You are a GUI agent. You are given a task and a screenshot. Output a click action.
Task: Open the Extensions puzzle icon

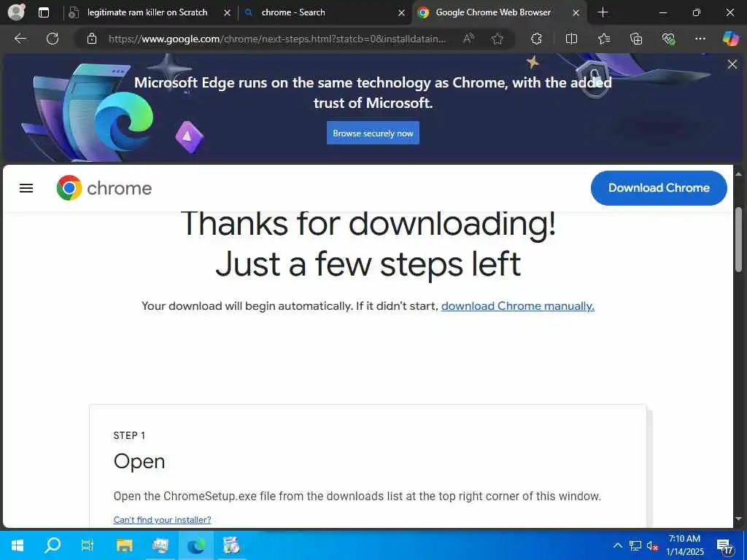(536, 39)
